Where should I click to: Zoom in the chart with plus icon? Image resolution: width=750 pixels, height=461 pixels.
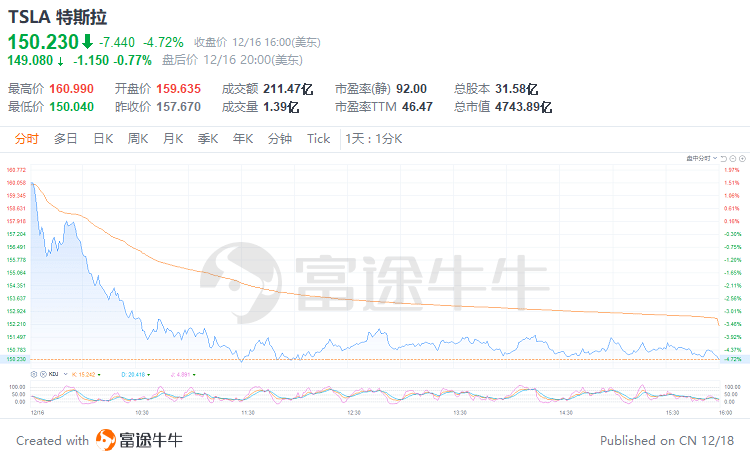[x=742, y=159]
